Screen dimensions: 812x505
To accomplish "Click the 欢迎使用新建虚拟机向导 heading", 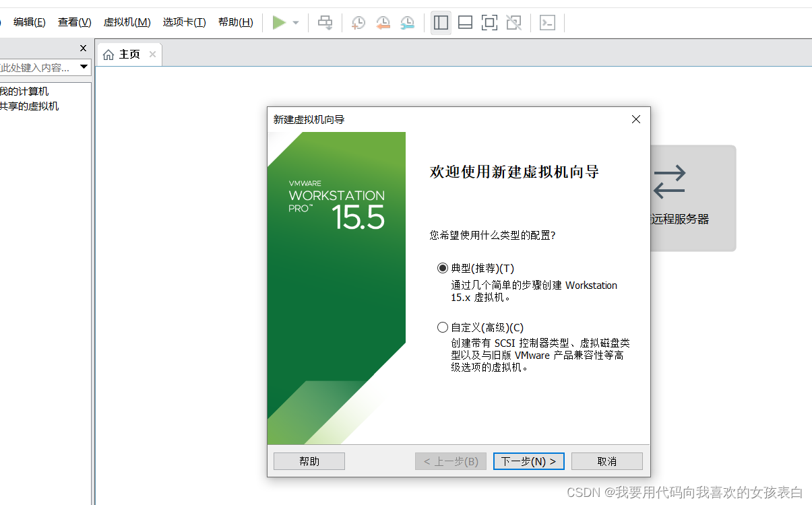I will (x=514, y=172).
